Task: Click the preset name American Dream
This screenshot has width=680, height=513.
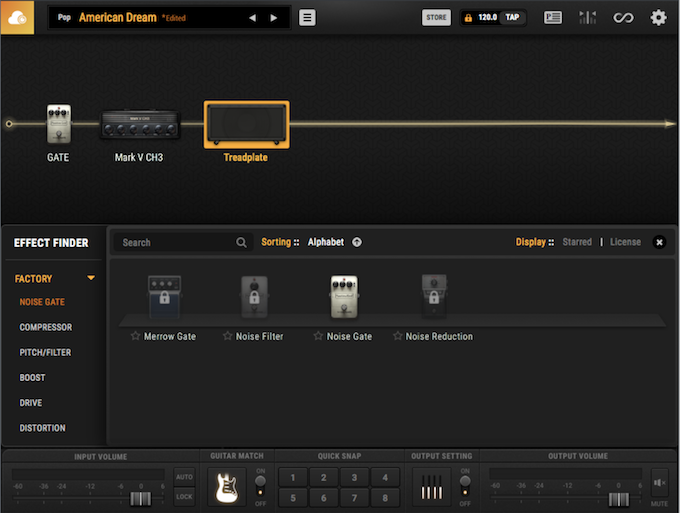Action: coord(118,17)
